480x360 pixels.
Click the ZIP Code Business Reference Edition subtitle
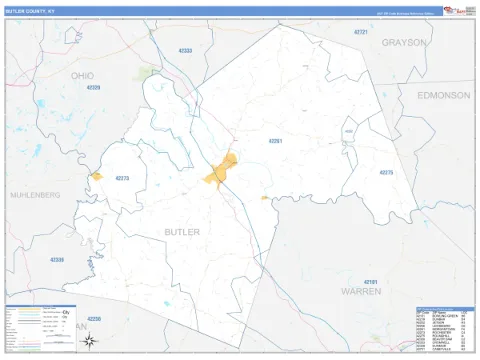click(x=405, y=14)
